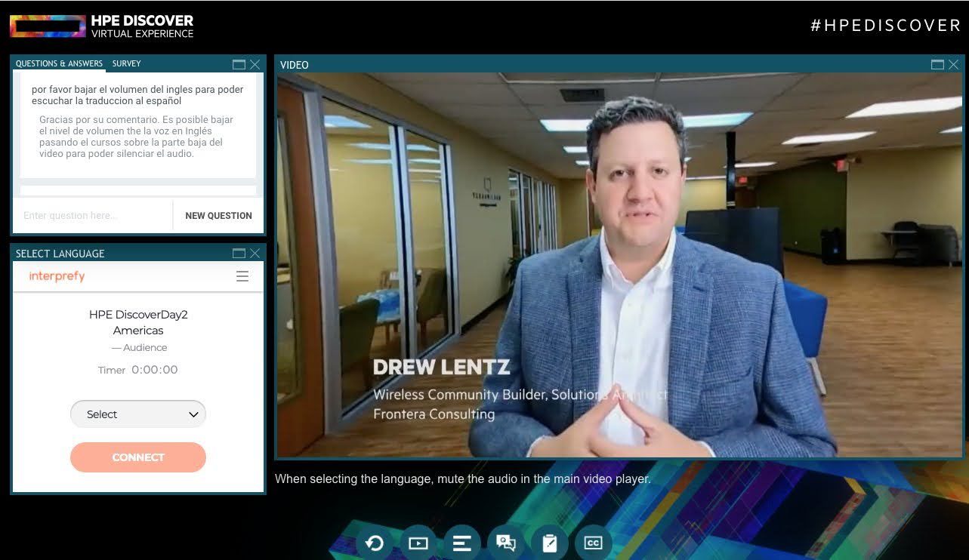
Task: Click the Timer 0:00:00 readout
Action: [x=138, y=370]
